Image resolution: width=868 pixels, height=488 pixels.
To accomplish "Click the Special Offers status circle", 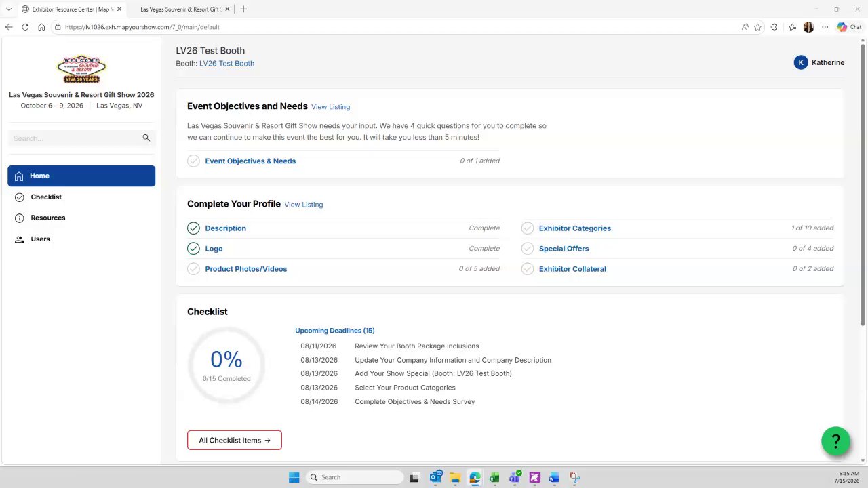I will (527, 249).
